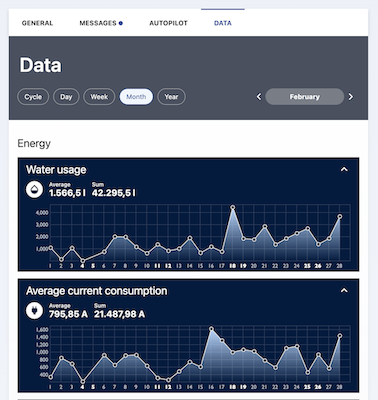Screen dimensions: 378x400
Task: Click the current consumption point on day 12
Action: (x=168, y=380)
